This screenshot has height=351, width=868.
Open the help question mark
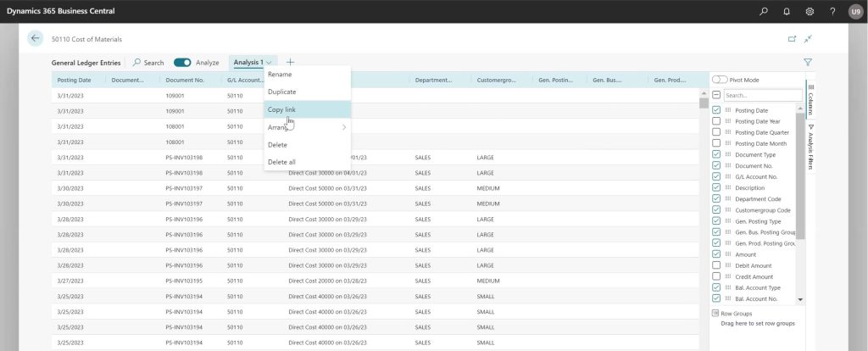point(832,11)
